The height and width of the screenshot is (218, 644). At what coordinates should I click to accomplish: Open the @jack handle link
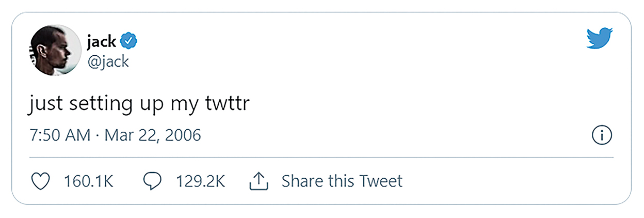coord(108,62)
